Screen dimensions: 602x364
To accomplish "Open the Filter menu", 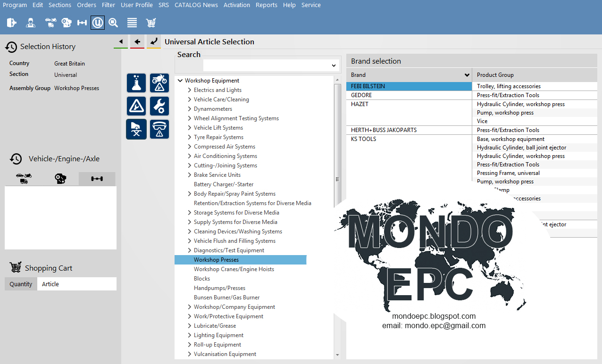I will click(109, 5).
